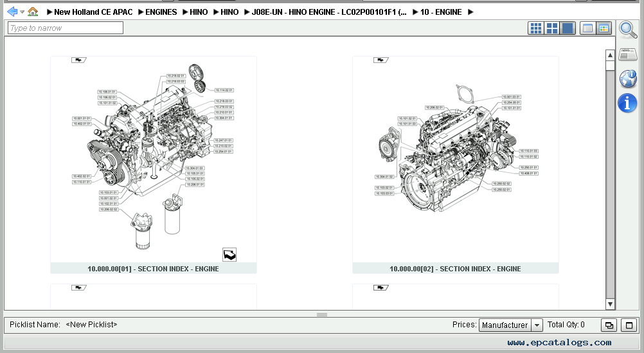
Task: Expand arrow before 10 - ENGINE breadcrumb
Action: 416,12
